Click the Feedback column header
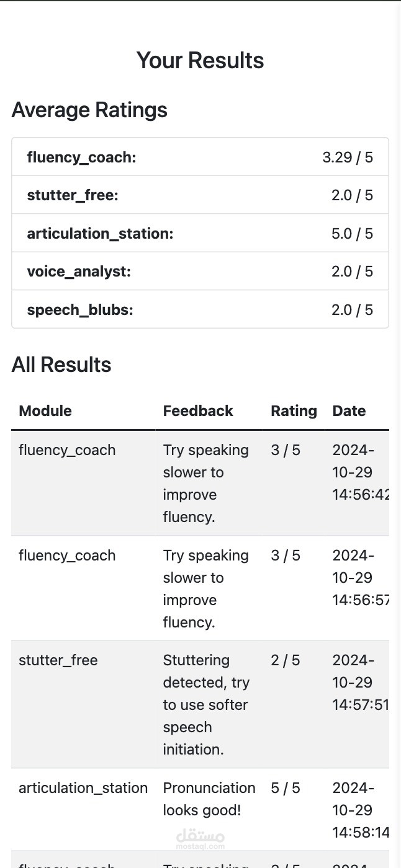Image resolution: width=401 pixels, height=868 pixels. (x=198, y=410)
